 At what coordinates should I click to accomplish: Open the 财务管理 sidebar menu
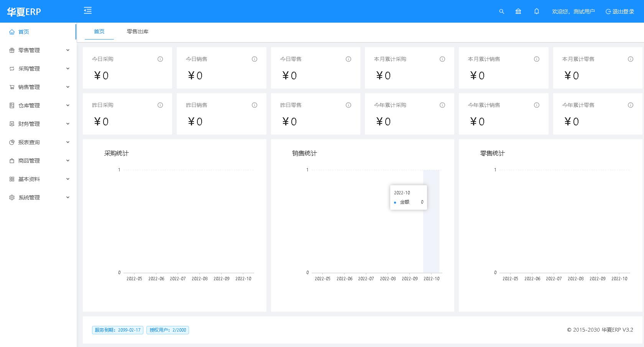(38, 124)
